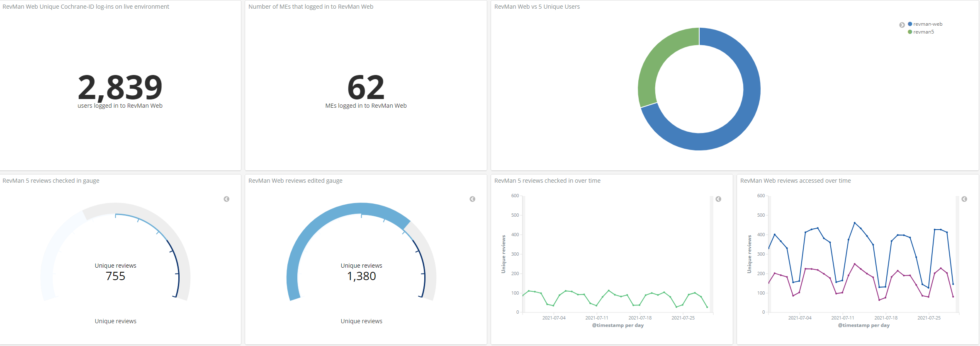This screenshot has height=346, width=980.
Task: Toggle the revman5 legend label
Action: (x=924, y=32)
